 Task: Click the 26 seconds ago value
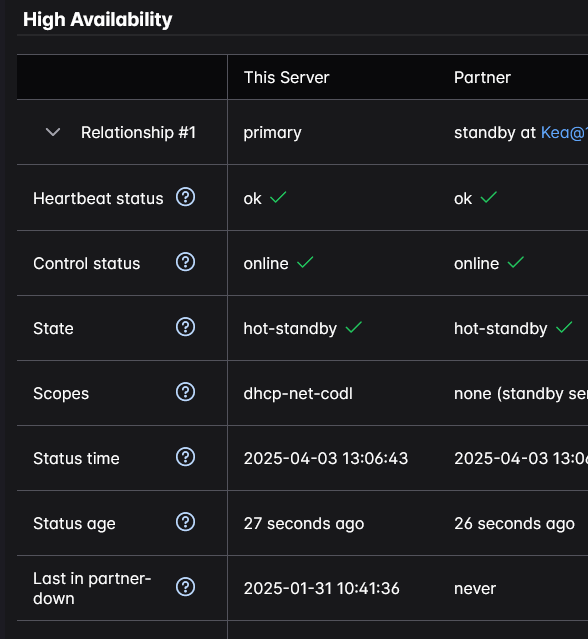514,524
